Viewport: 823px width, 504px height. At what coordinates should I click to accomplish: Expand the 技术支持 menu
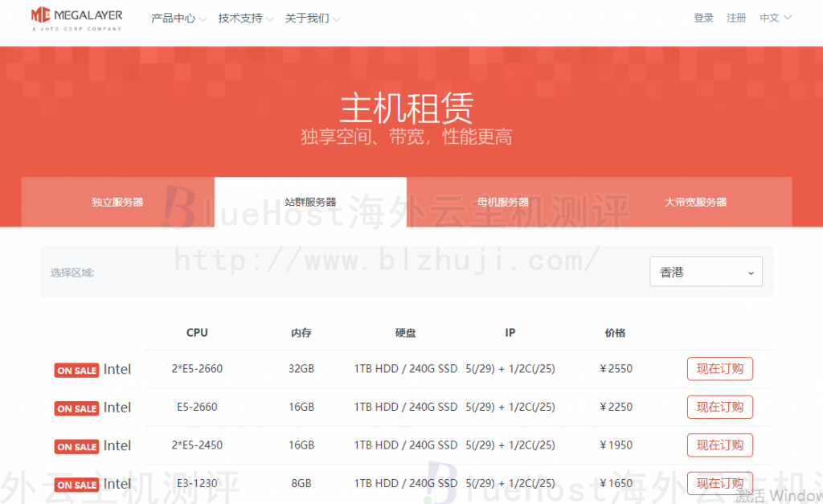click(245, 18)
